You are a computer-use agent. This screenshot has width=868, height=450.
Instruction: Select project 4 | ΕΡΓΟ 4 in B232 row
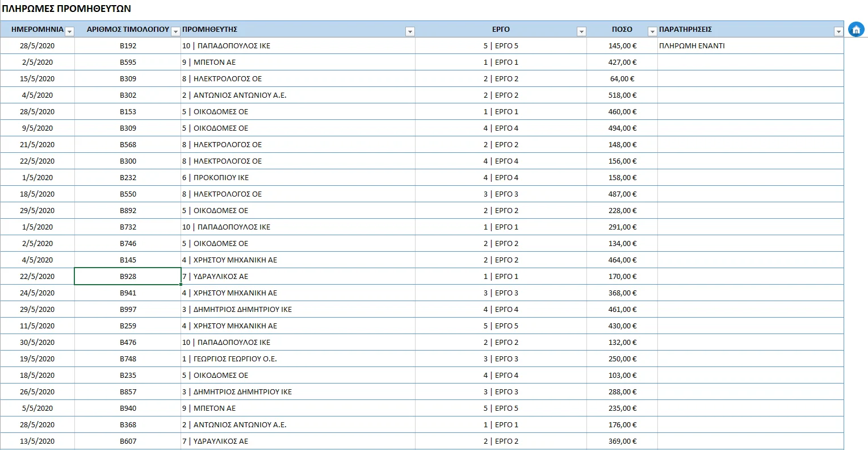click(501, 177)
